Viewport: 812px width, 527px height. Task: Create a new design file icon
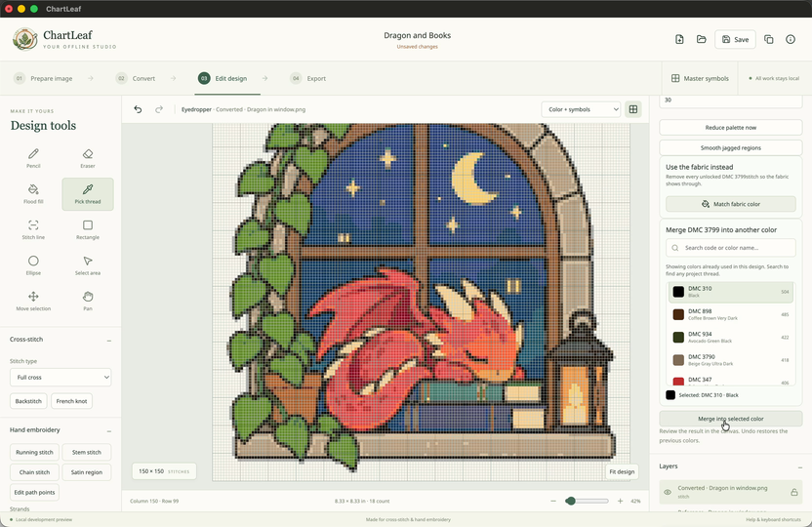tap(679, 39)
